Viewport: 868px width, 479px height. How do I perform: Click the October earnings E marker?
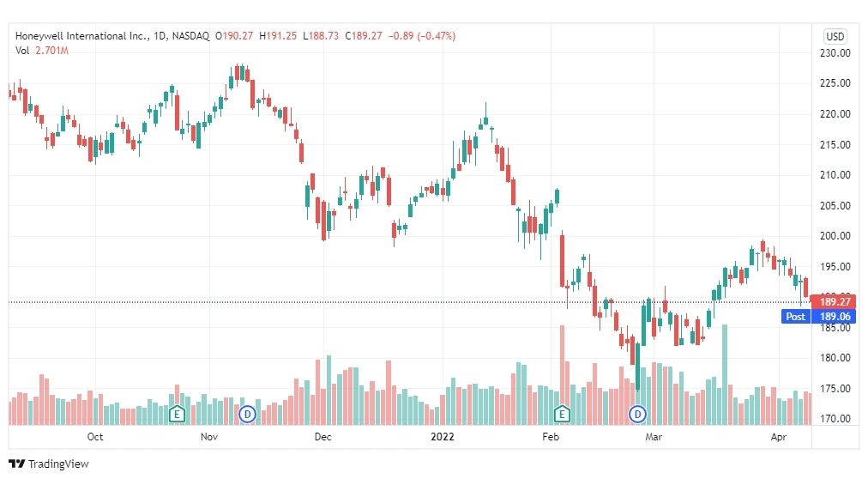click(177, 413)
